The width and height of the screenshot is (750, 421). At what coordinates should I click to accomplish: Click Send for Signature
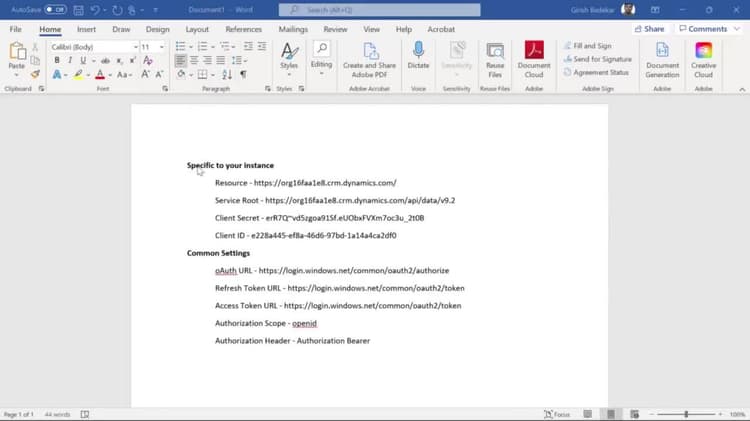point(597,59)
